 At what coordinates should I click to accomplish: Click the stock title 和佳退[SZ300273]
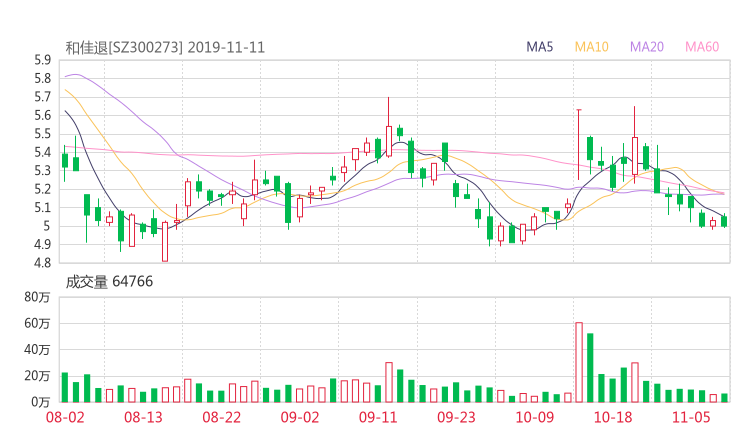point(124,46)
